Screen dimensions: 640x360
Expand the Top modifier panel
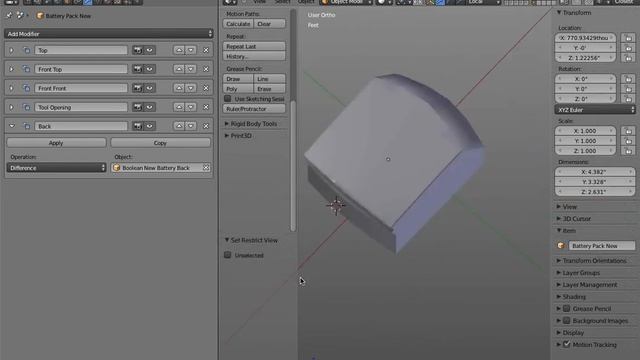(11, 50)
